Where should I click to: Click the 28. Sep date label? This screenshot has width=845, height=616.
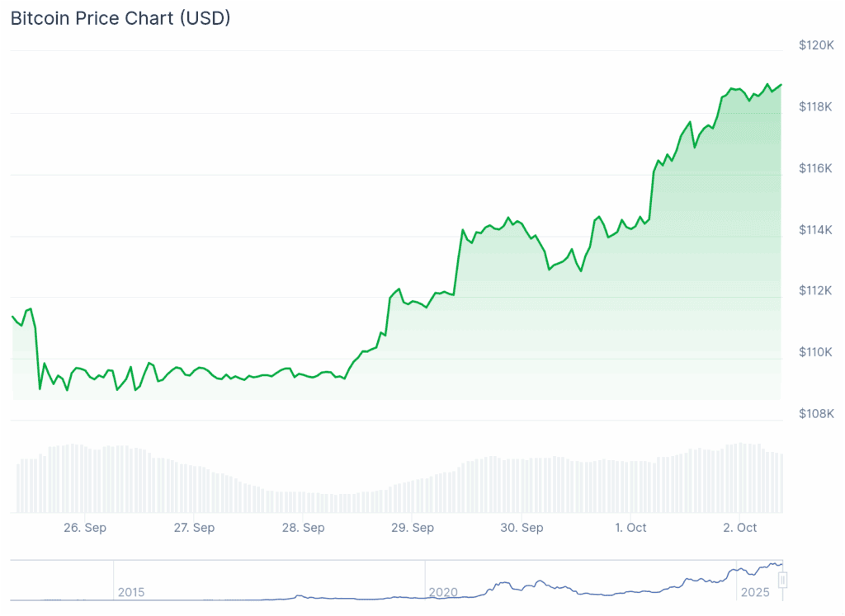pos(304,528)
